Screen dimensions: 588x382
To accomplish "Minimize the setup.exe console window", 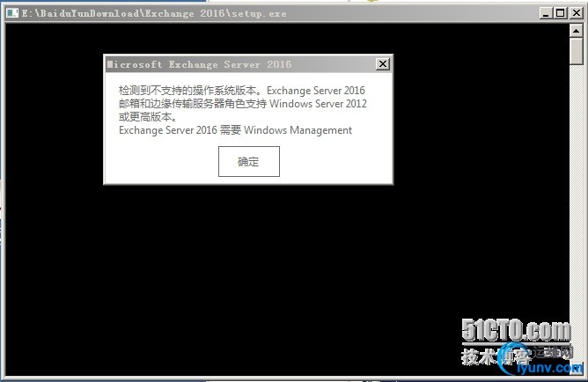I will click(546, 13).
